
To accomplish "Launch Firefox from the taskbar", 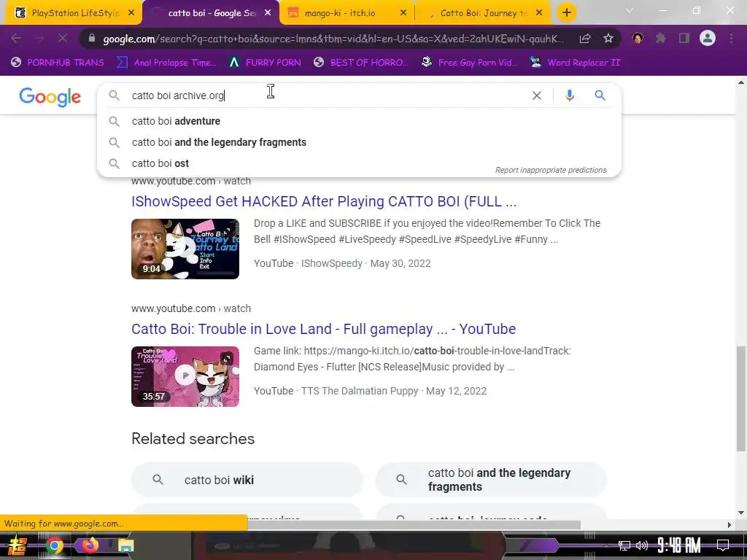I will pyautogui.click(x=90, y=545).
